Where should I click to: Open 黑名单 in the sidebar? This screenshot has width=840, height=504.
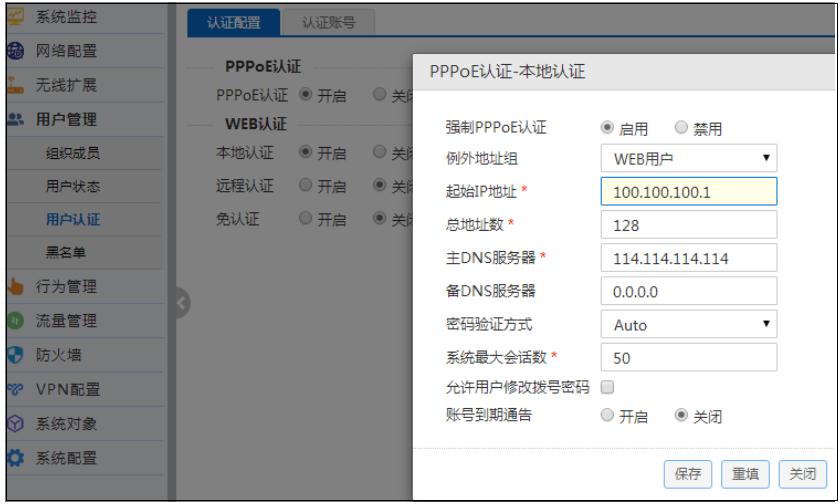click(65, 252)
